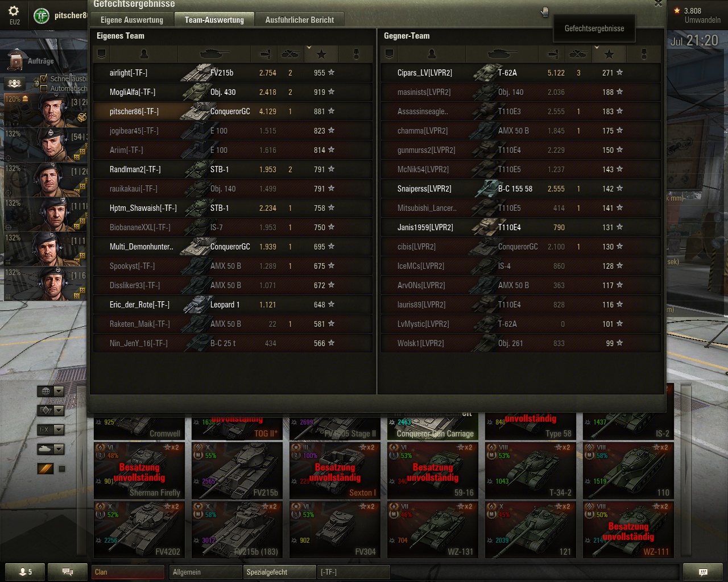Sort enemy team by medal column icon

point(644,54)
